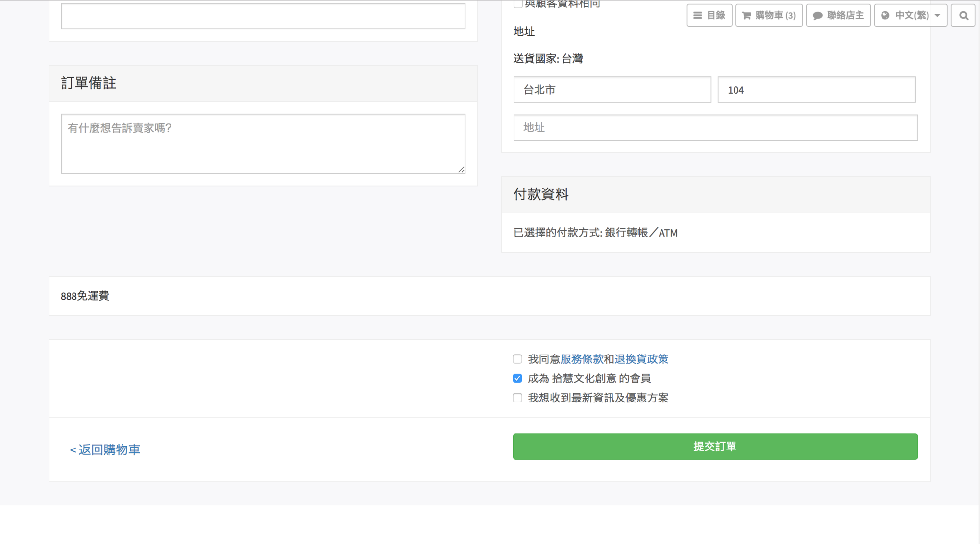Expand the 中文(繁) dropdown arrow

point(937,15)
